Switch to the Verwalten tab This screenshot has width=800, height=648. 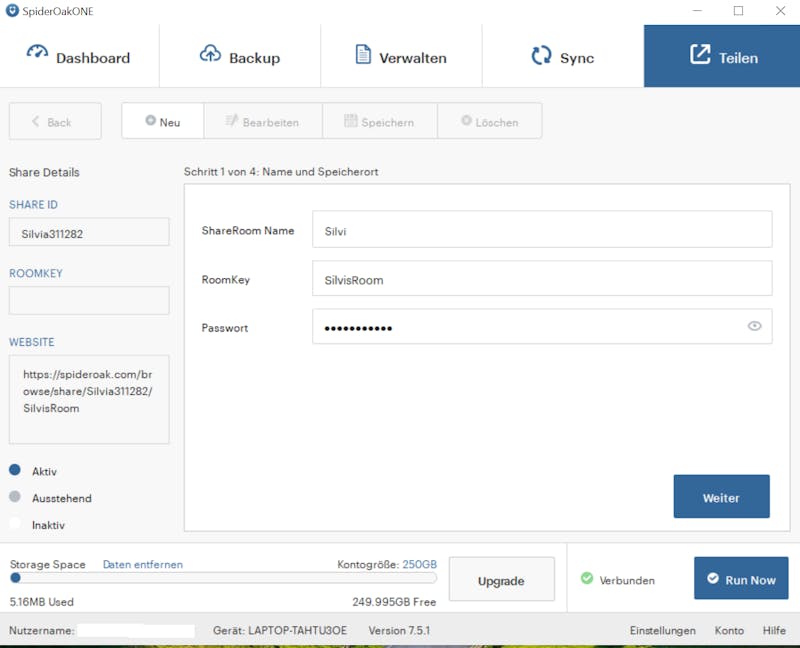pos(401,56)
